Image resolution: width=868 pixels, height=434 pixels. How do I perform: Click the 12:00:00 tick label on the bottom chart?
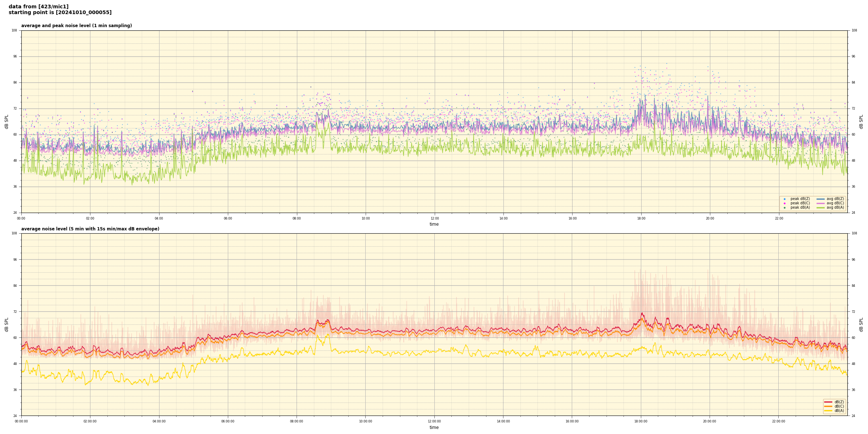click(x=434, y=421)
